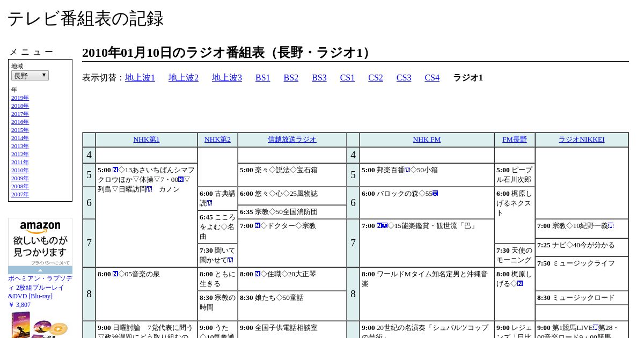Switch view to CS1

[x=347, y=78]
